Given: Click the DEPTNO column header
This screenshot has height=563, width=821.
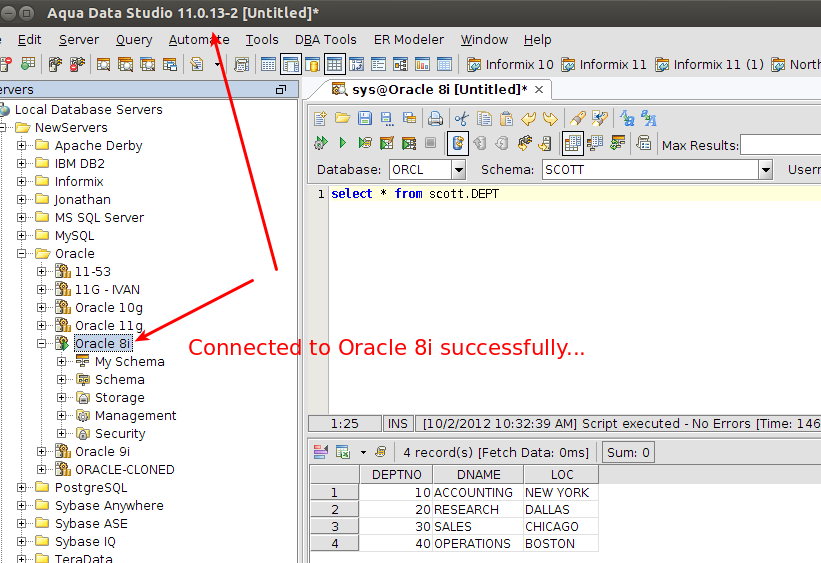Looking at the screenshot, I should pyautogui.click(x=396, y=474).
